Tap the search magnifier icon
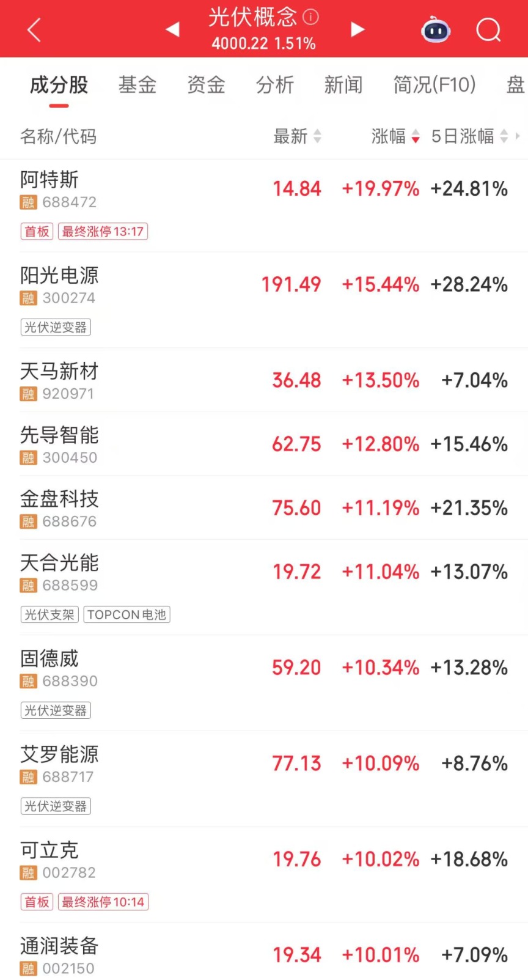 coord(488,29)
